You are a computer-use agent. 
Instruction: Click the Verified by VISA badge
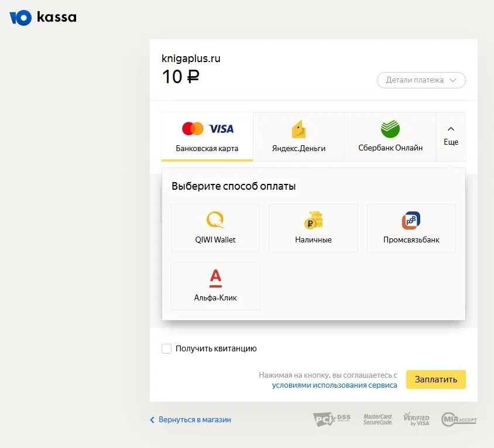(416, 419)
